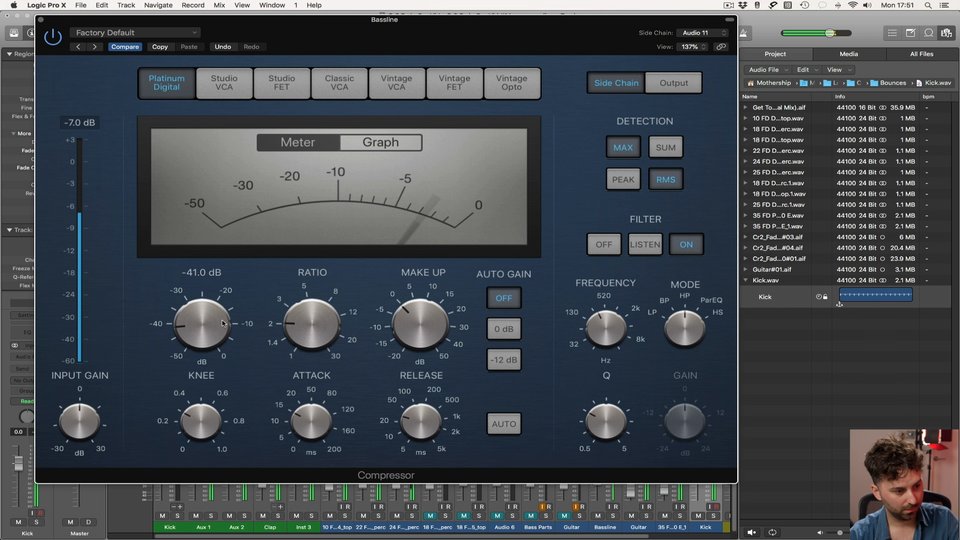
Task: Mute the Bass Parts mixer channel
Action: [531, 516]
